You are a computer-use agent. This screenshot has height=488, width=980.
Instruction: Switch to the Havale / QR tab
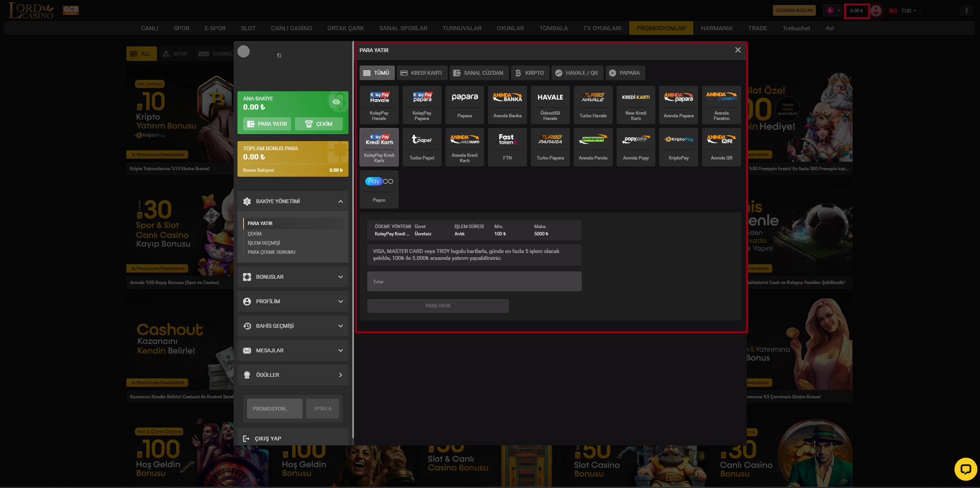tap(577, 73)
